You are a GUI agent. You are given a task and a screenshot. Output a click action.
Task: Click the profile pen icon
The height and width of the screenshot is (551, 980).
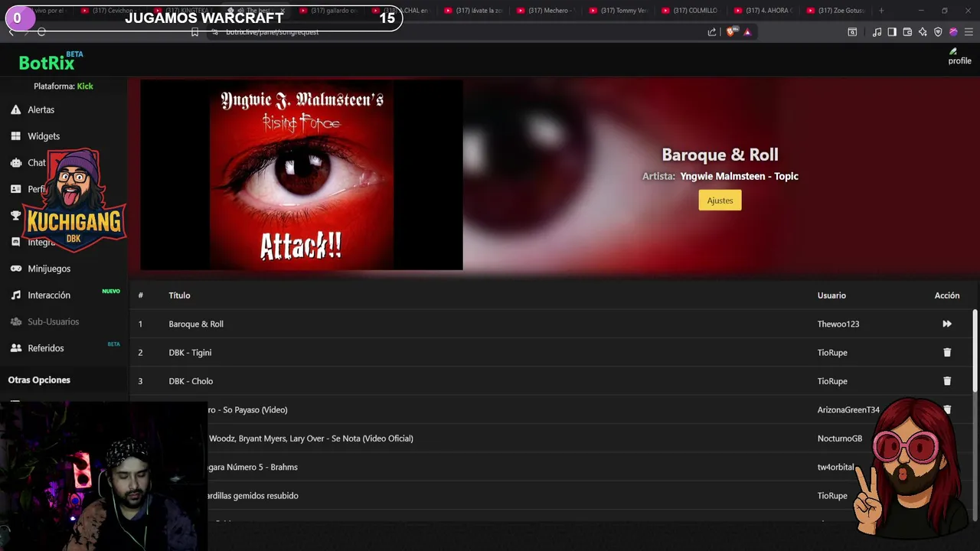click(x=953, y=51)
